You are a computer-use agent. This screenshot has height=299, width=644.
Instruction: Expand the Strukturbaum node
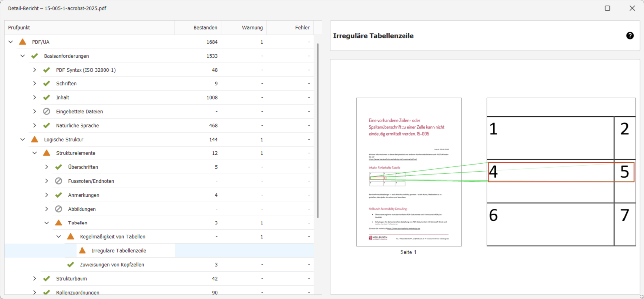click(35, 279)
